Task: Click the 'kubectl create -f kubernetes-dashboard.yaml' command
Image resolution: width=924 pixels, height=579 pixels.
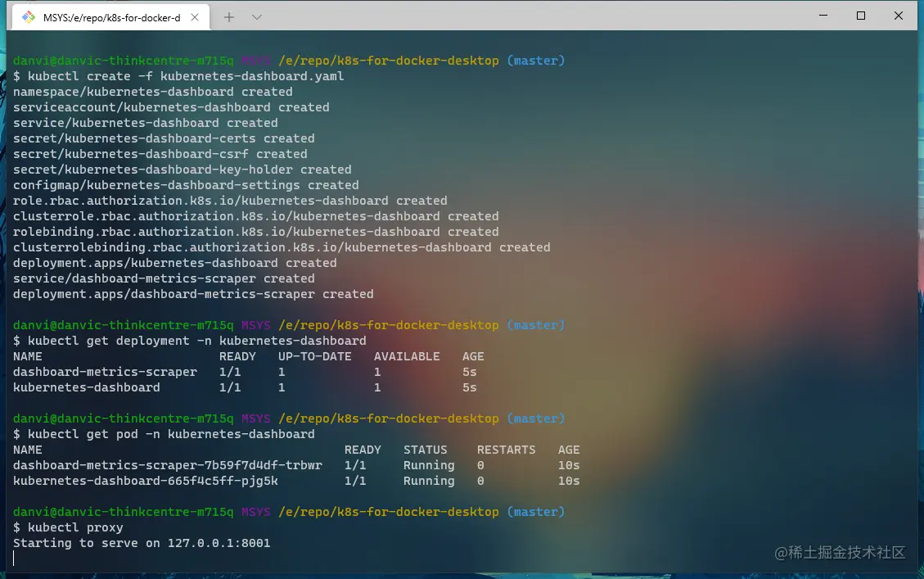Action: click(x=186, y=76)
